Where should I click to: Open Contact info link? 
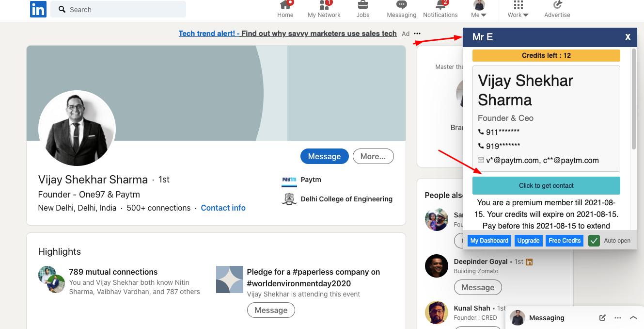(x=223, y=208)
